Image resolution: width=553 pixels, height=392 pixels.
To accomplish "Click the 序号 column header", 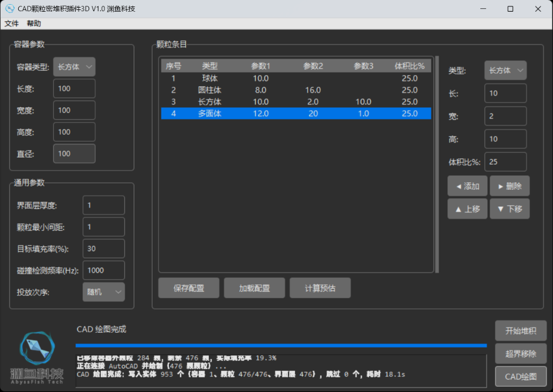I will (174, 66).
